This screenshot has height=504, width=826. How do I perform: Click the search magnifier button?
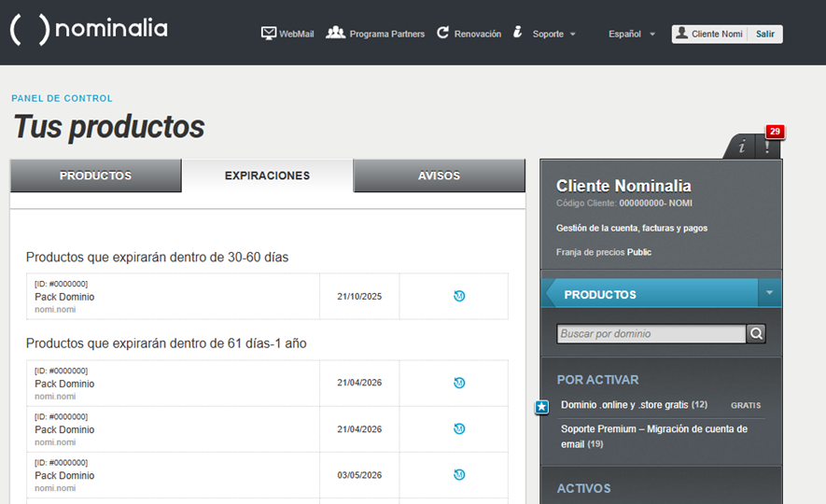coord(756,333)
